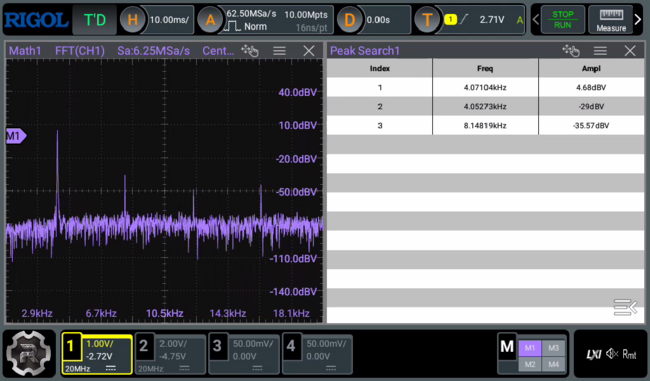
Task: Select the 4.07104kHz frequency cell
Action: (485, 87)
